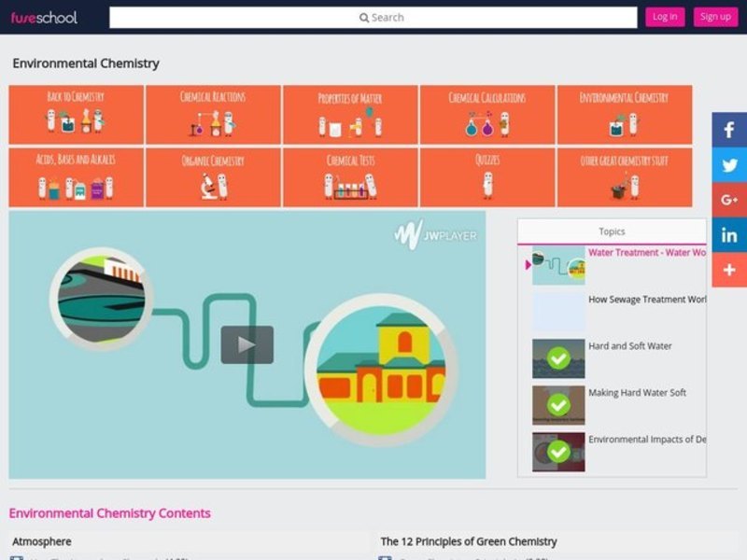The height and width of the screenshot is (560, 747).
Task: Click the Twitter share icon
Action: (x=729, y=165)
